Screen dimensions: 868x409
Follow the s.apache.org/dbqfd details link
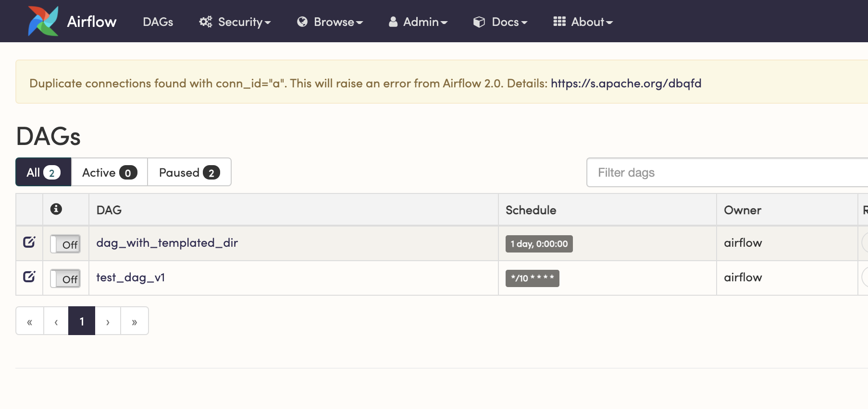626,84
